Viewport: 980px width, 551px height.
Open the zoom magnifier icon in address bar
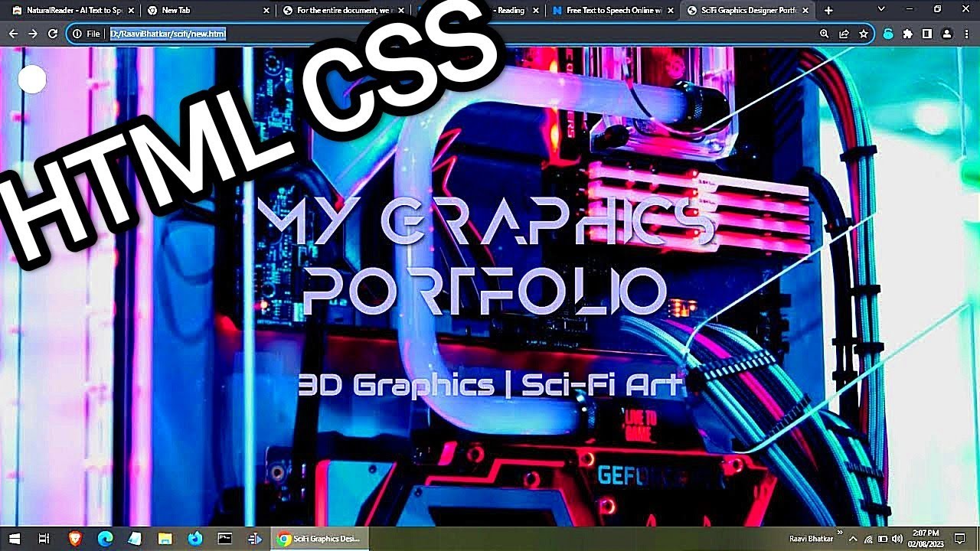click(x=824, y=34)
